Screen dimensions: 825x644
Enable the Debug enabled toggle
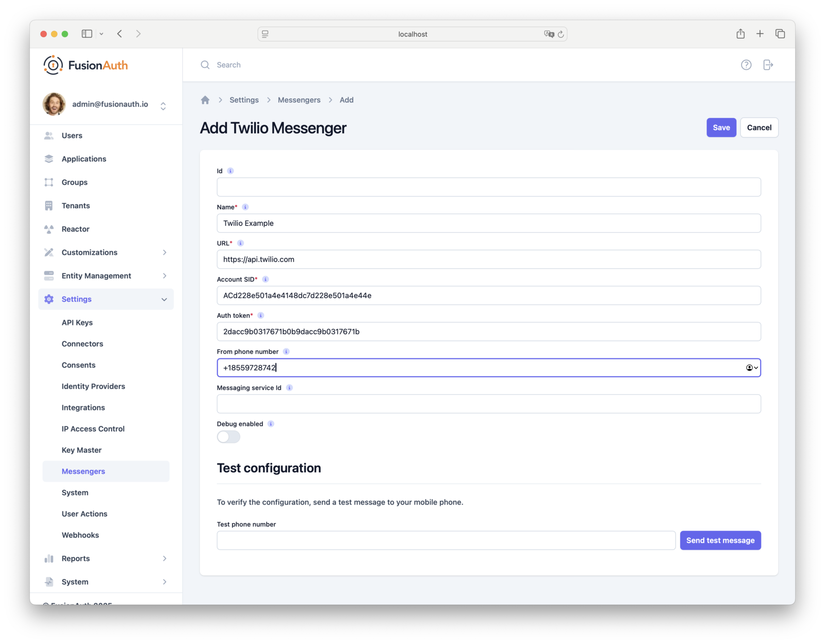tap(228, 437)
